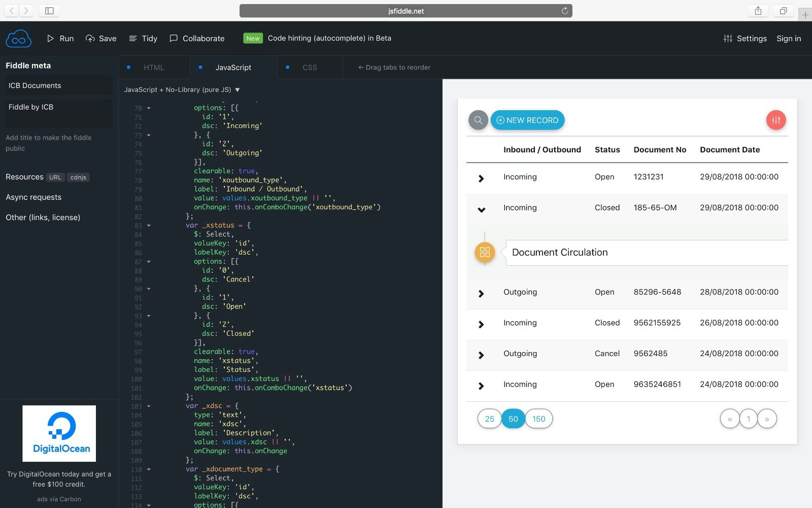Click the orange Document Circulation grid icon
This screenshot has height=508, width=812.
click(x=484, y=252)
